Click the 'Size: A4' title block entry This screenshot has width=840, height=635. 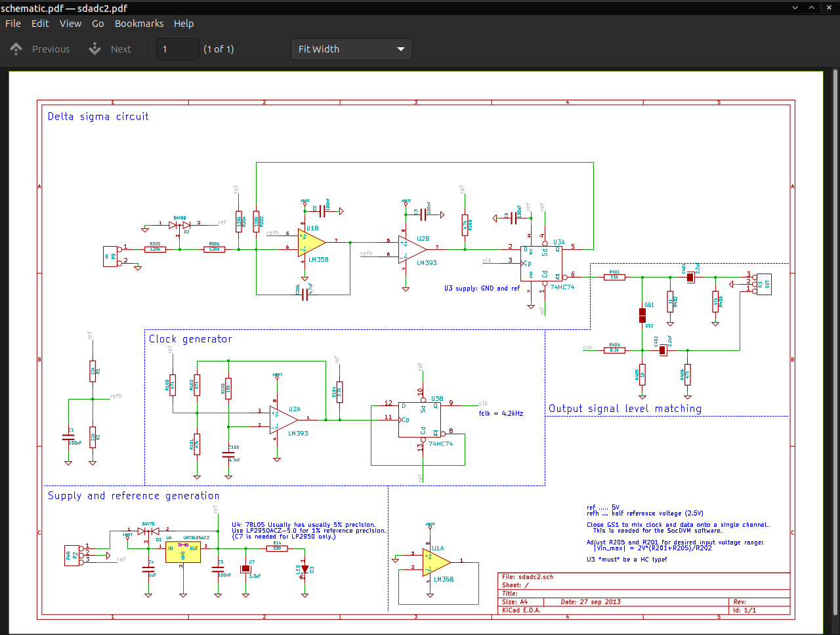[515, 602]
